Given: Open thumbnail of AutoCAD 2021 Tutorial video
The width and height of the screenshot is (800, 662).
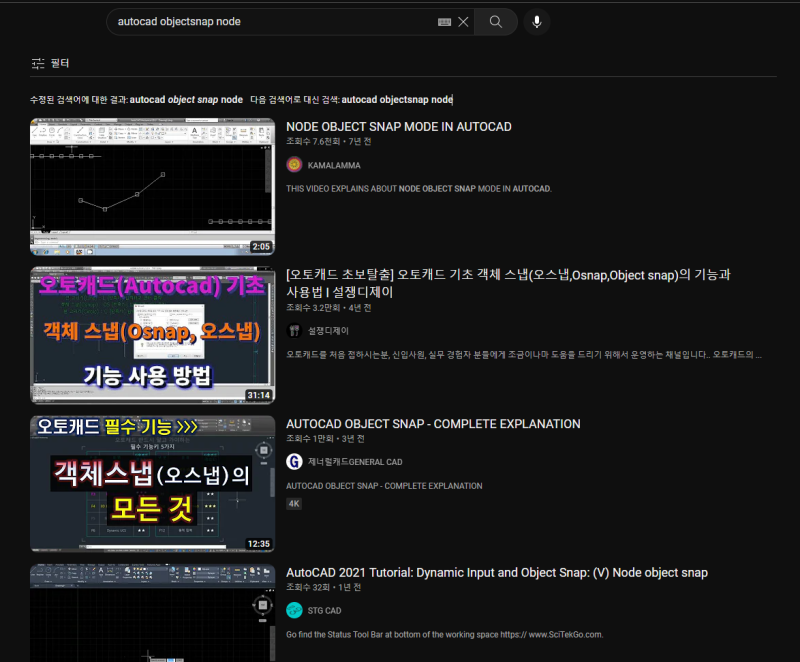Looking at the screenshot, I should [153, 613].
